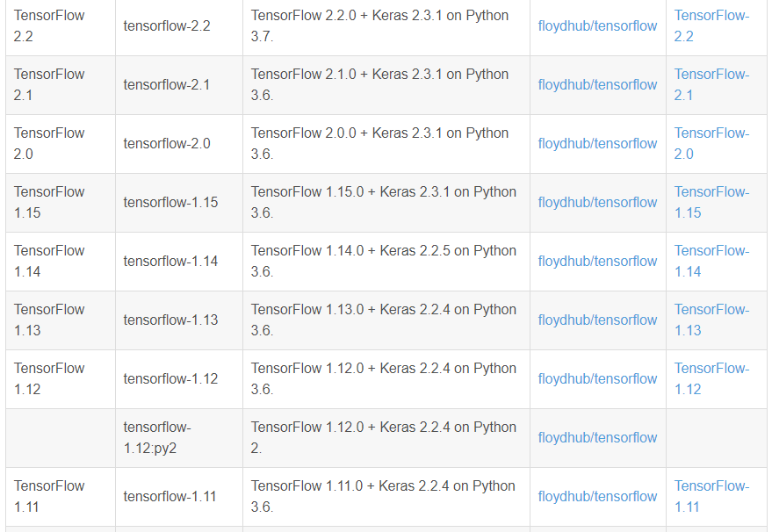Click the TensorFlow-2.1 link in the rightmost column

point(711,84)
